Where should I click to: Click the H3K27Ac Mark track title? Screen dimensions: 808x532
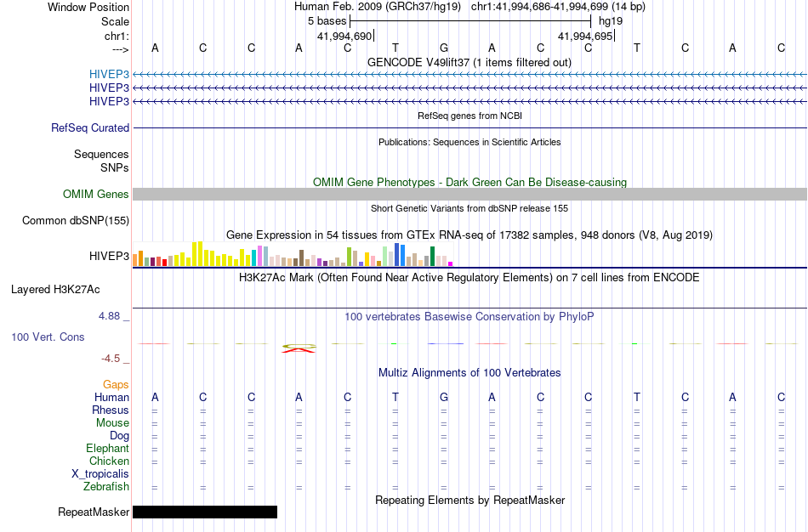point(469,278)
